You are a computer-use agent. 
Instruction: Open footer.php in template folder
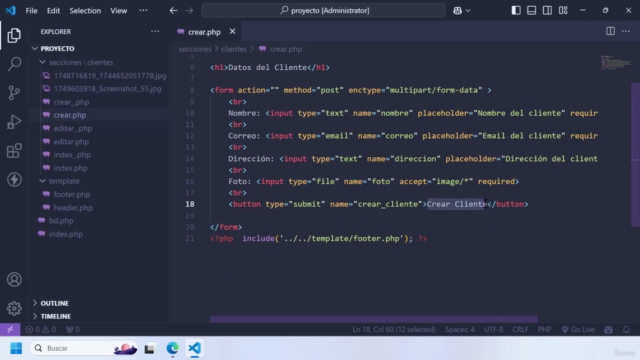(71, 194)
